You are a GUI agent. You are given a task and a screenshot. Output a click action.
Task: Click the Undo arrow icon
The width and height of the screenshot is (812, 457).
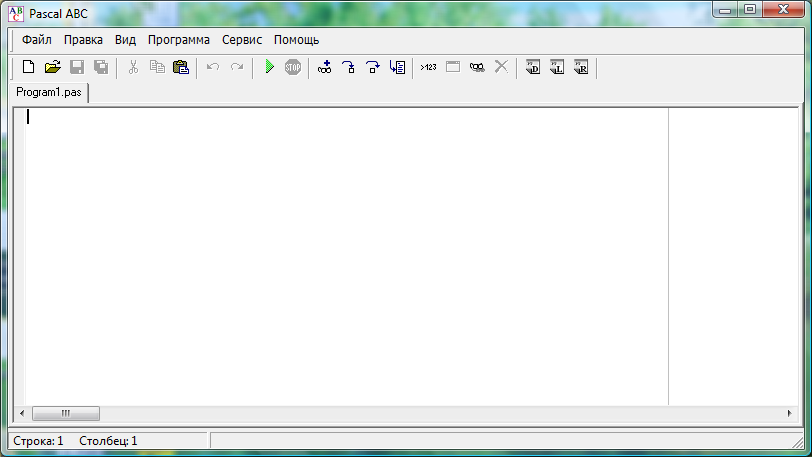[213, 67]
